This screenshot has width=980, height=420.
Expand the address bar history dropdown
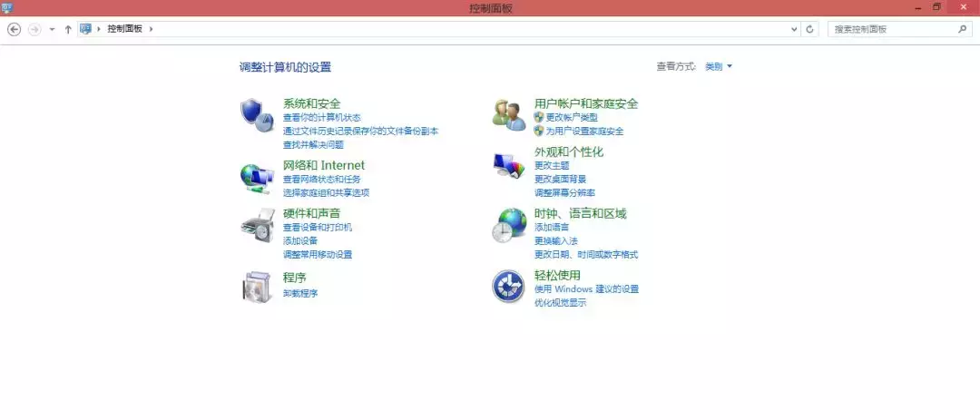point(794,29)
